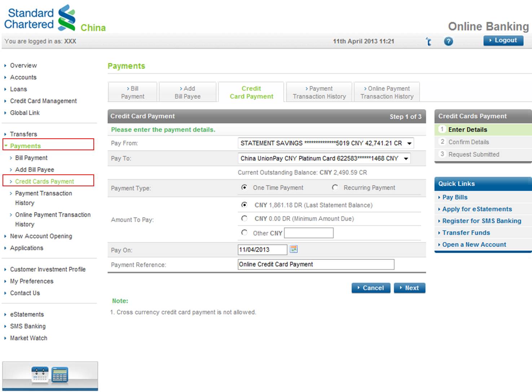Click Request Submitted step three
This screenshot has width=532, height=392.
(x=483, y=154)
